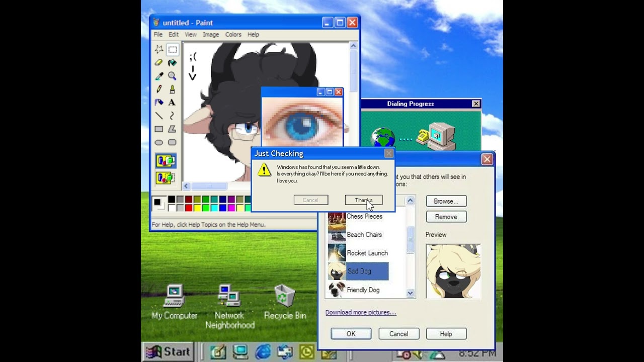Click the warning icon in Just Checking dialog
The height and width of the screenshot is (362, 644).
264,170
